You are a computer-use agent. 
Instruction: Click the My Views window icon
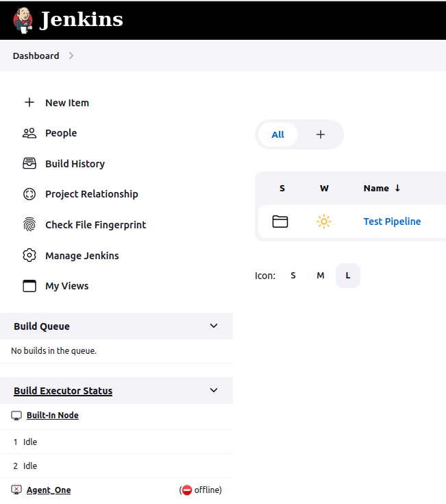pos(29,286)
